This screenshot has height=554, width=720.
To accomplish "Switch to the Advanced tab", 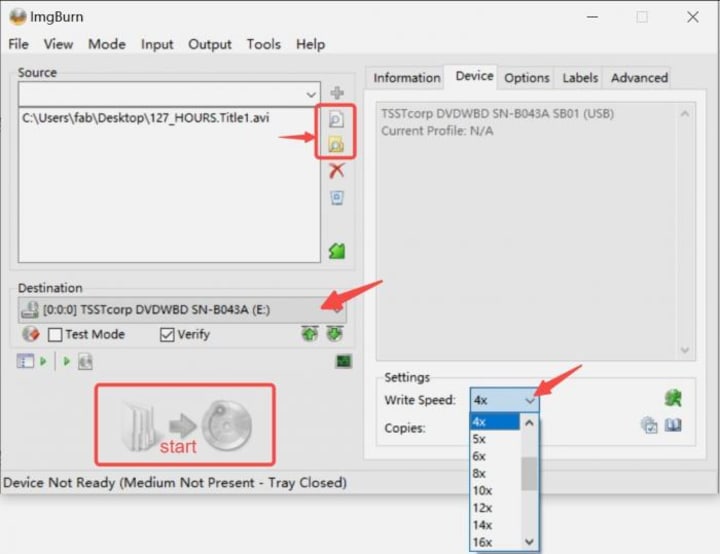I will 639,78.
